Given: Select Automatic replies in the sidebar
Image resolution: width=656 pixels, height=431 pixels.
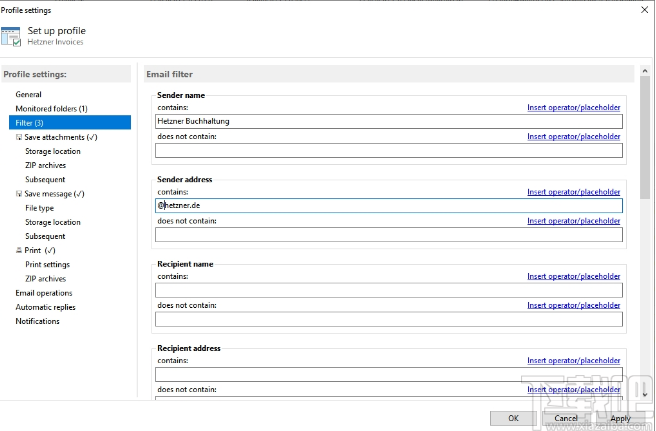Looking at the screenshot, I should [45, 307].
